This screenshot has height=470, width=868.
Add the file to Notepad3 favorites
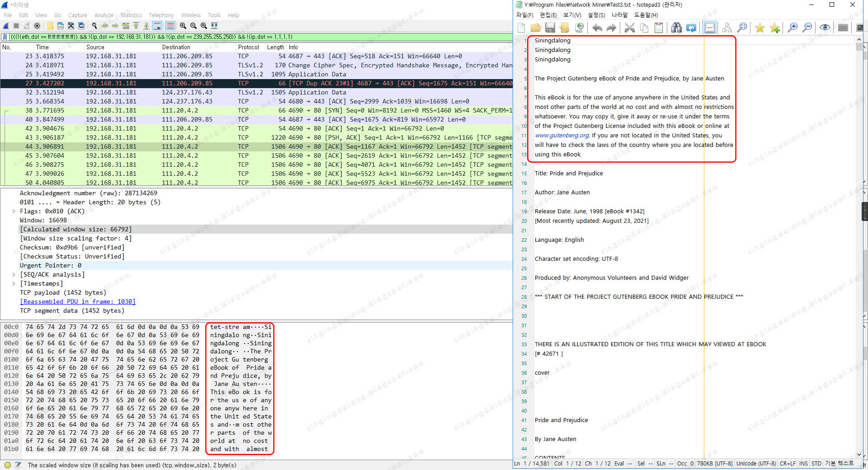click(x=774, y=28)
